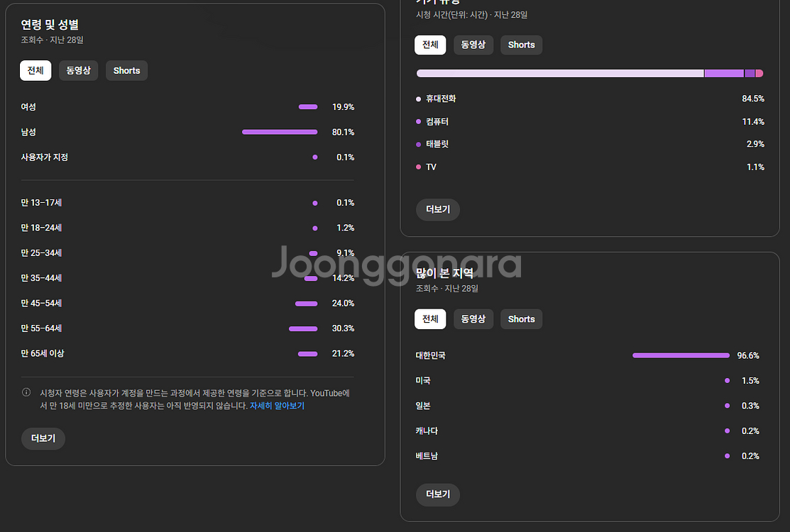Select 전체 tab in 연령 및 성별 card
The height and width of the screenshot is (532, 790).
coord(35,71)
